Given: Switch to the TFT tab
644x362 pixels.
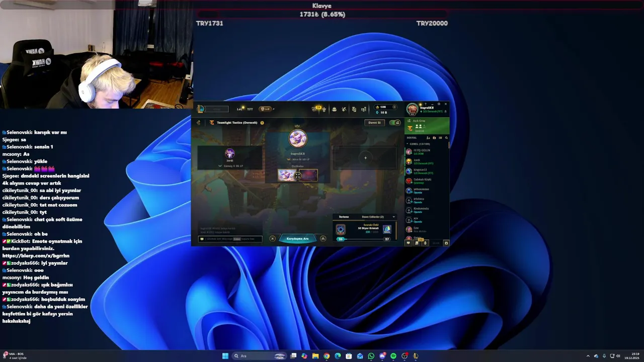Looking at the screenshot, I should pyautogui.click(x=250, y=109).
